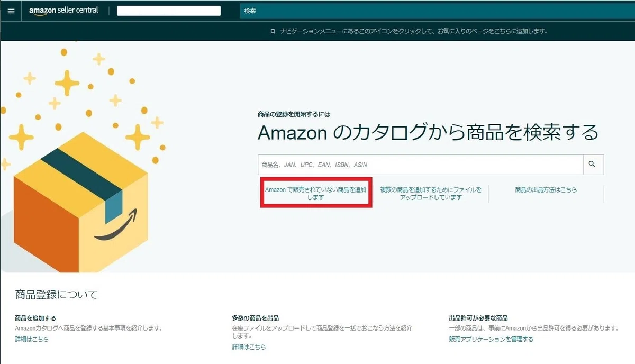Open '複数の商品を追加するためにファイルをアップロードしています' link
Screen dimensions: 635x364
(431, 193)
